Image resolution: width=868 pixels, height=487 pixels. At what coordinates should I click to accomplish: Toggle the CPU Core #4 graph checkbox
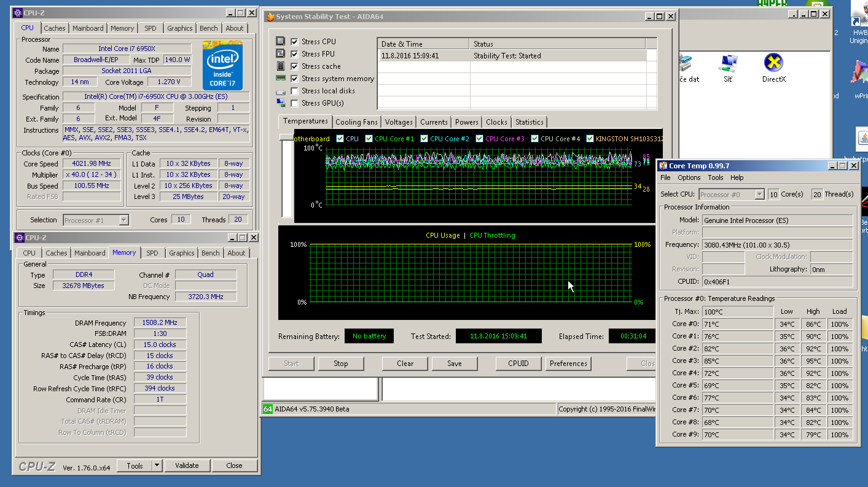(534, 139)
